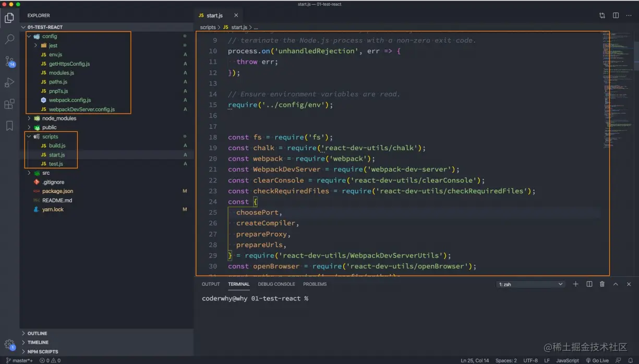Click the editor minimap code preview

click(618, 91)
